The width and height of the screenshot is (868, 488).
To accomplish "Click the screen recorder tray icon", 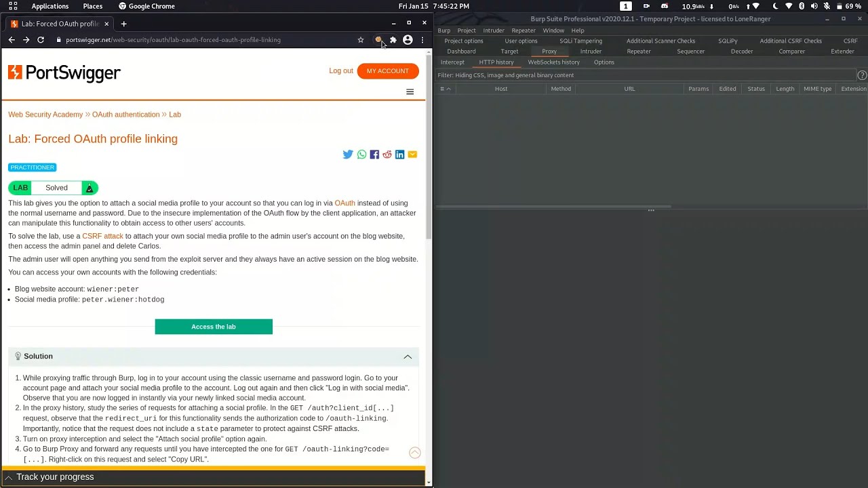I will click(646, 6).
